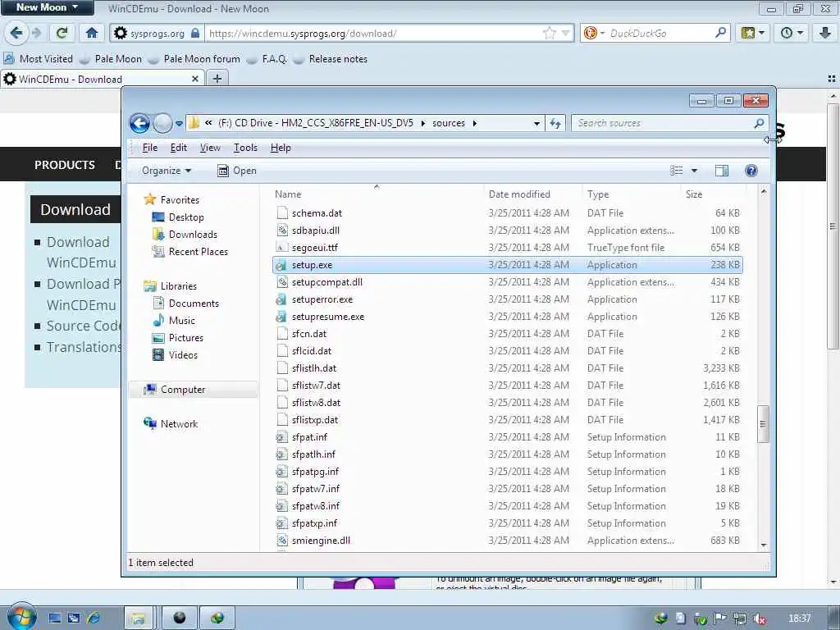The height and width of the screenshot is (630, 840).
Task: Go back in the browser toolbar
Action: [x=16, y=33]
